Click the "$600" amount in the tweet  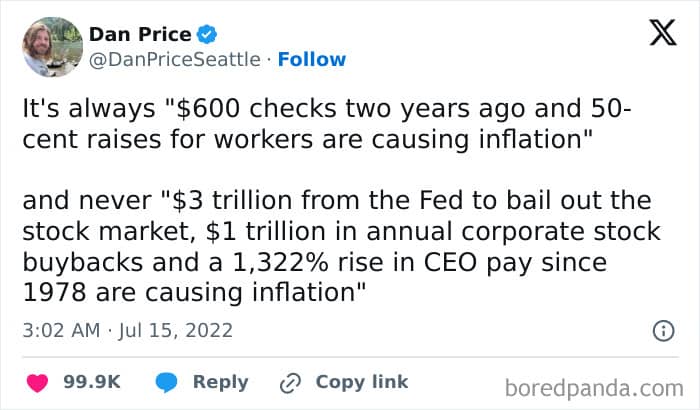(208, 109)
